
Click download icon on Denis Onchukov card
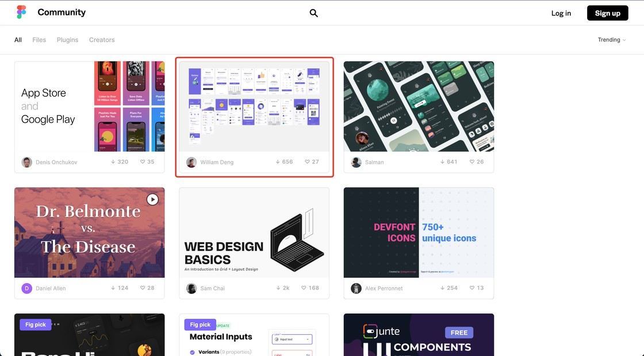(x=113, y=162)
